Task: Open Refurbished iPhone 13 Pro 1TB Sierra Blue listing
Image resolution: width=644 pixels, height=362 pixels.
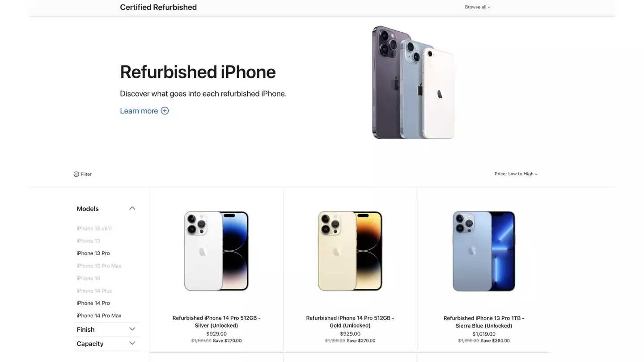Action: point(484,322)
